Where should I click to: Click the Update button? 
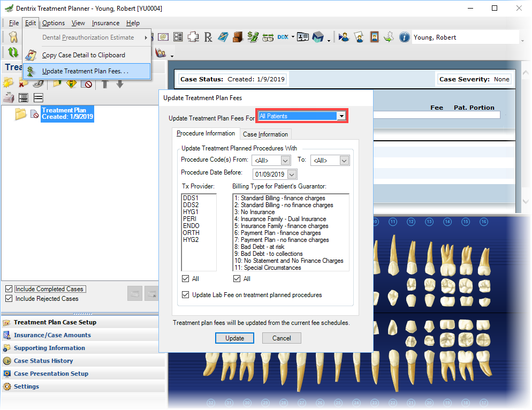(x=234, y=338)
